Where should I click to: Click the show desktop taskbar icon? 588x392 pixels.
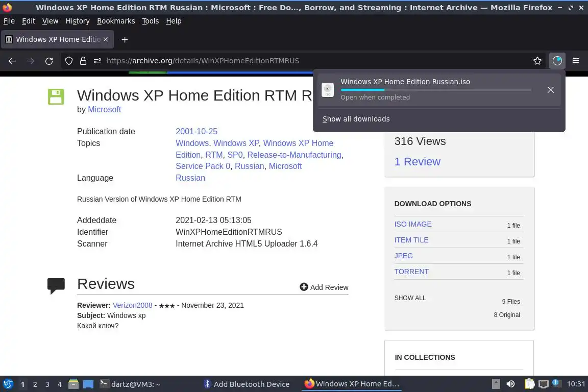click(88, 384)
